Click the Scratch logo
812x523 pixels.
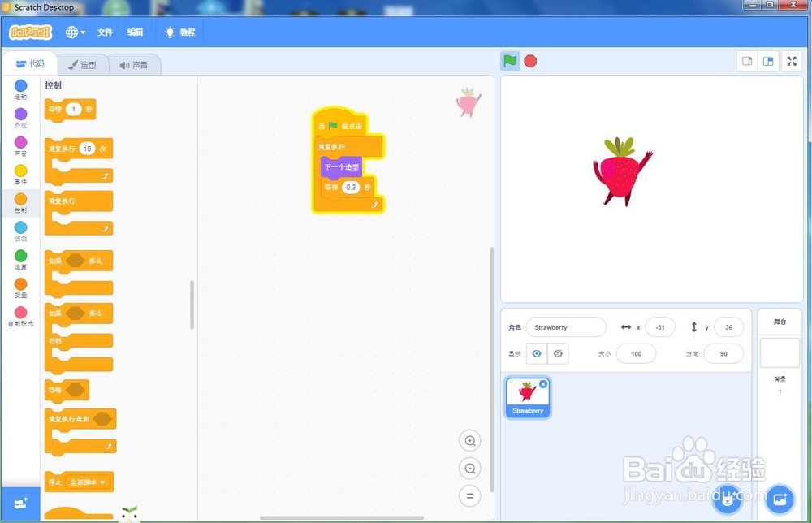click(x=31, y=32)
